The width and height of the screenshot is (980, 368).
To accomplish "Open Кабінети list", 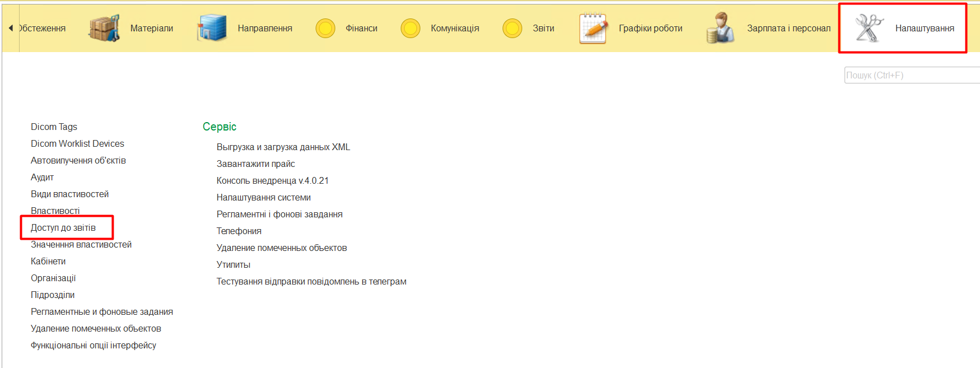I will tap(48, 261).
